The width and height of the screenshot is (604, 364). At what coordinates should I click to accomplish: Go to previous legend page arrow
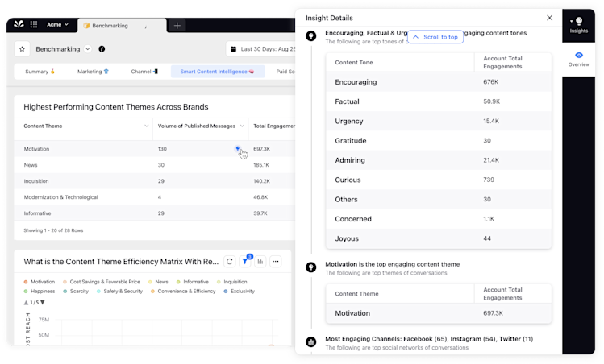click(x=26, y=303)
